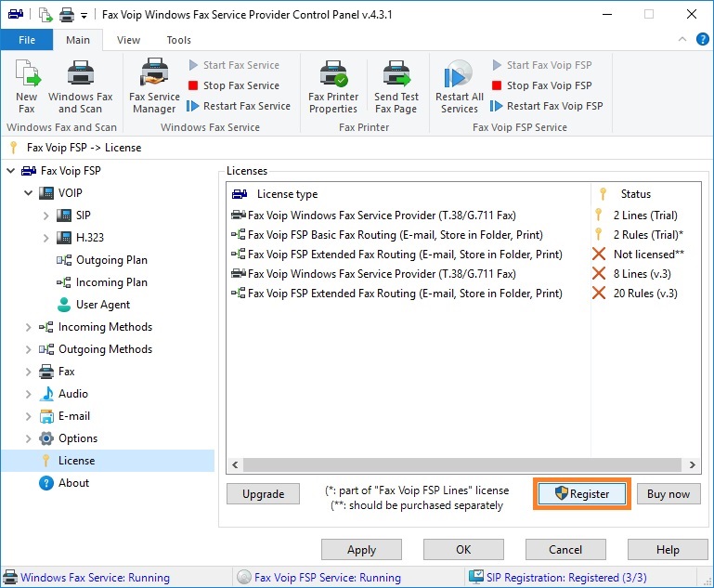The width and height of the screenshot is (714, 588).
Task: Click SIP Registration: Registered (3/3) status
Action: (566, 578)
